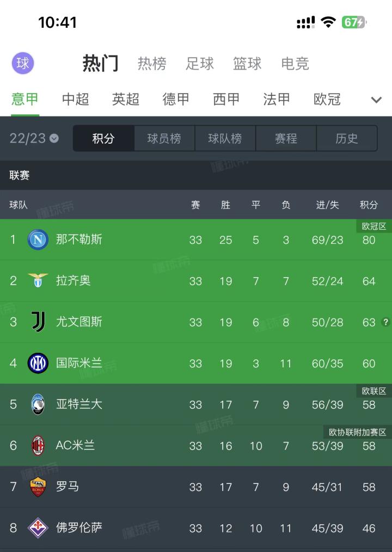Select the 英超 league tab
Viewport: 392px width, 552px height.
point(125,100)
